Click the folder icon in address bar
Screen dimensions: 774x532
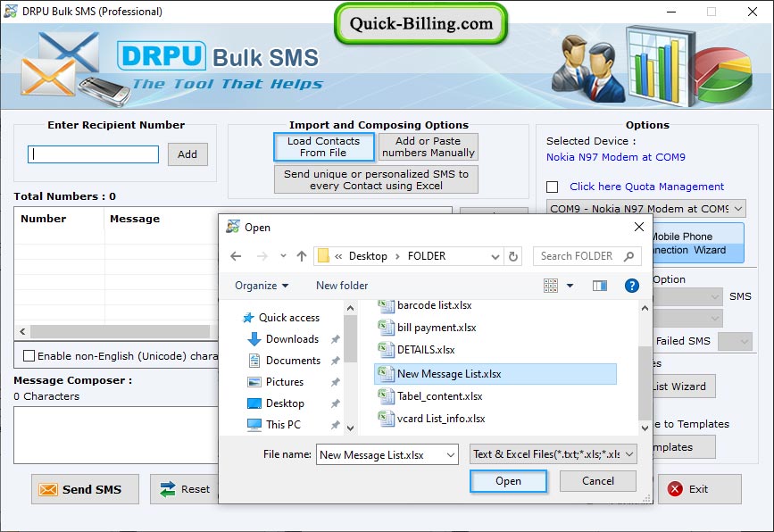[x=323, y=256]
